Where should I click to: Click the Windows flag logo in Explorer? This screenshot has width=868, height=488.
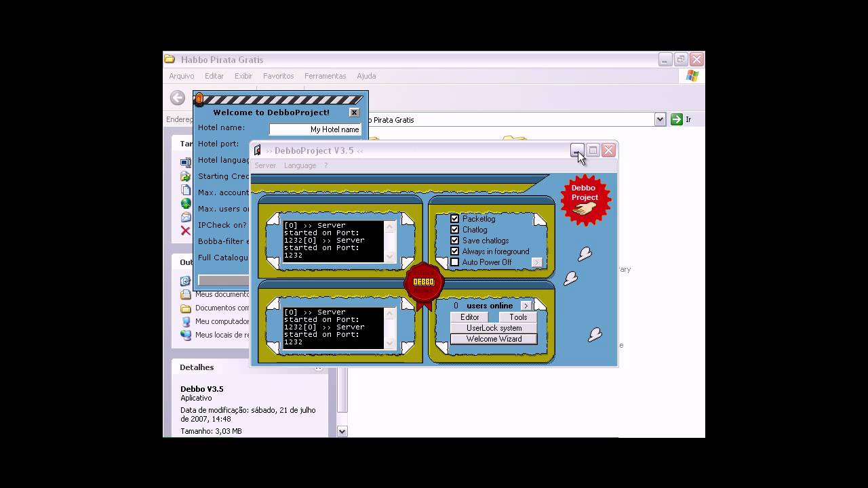click(x=692, y=76)
